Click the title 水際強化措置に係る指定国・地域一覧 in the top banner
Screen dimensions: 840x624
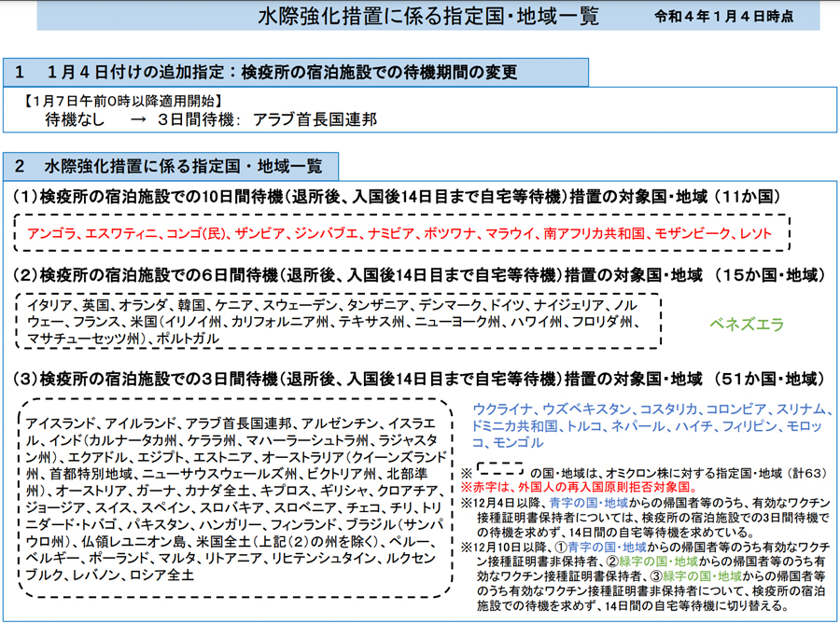click(x=428, y=16)
